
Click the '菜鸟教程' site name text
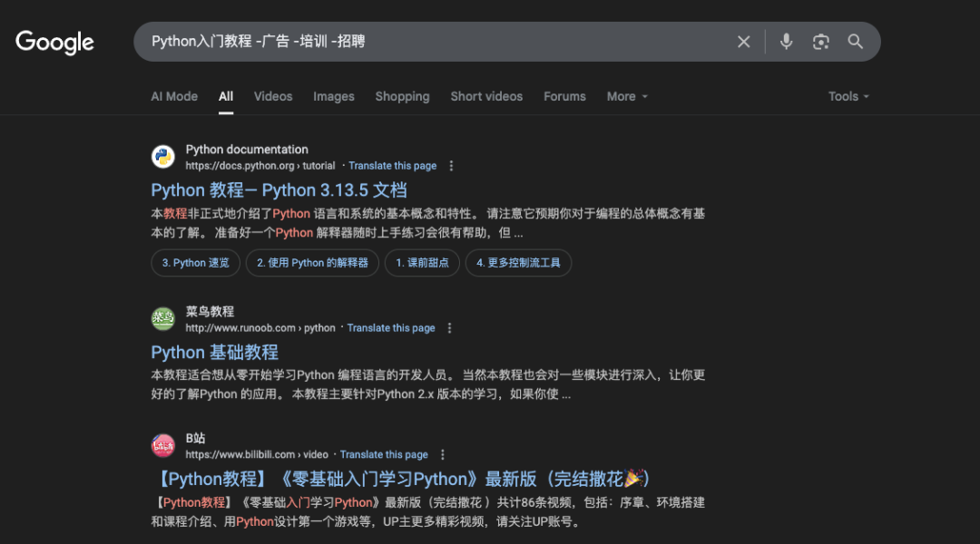pos(210,311)
